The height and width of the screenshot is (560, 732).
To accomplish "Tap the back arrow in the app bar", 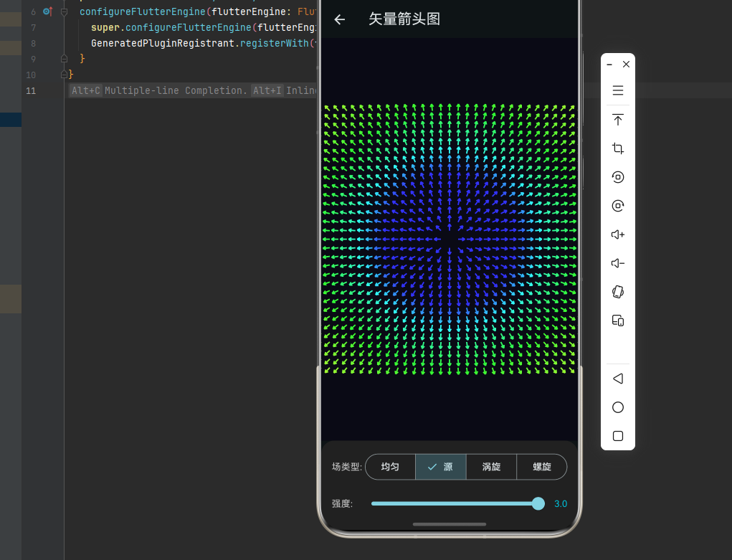I will 340,19.
